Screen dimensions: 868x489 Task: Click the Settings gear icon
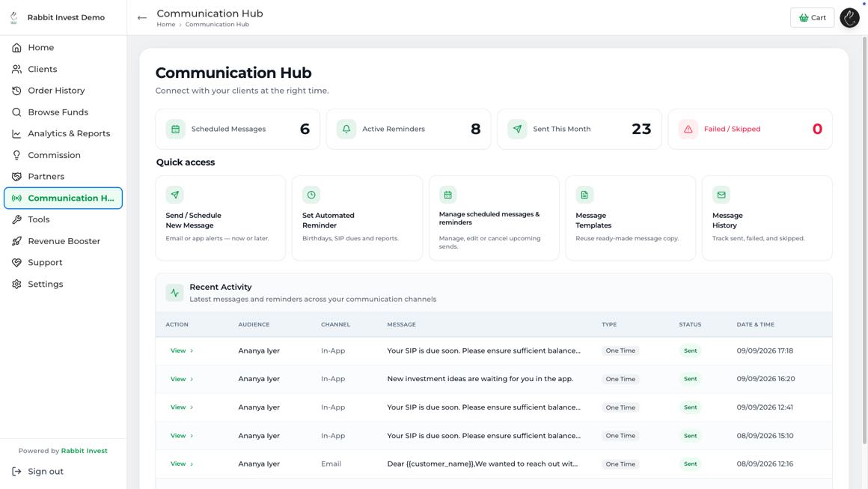16,284
